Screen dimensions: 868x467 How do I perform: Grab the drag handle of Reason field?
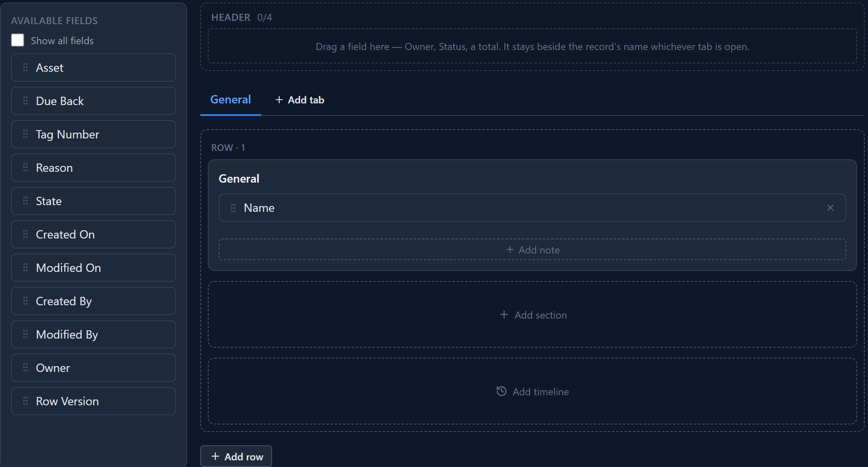(25, 167)
